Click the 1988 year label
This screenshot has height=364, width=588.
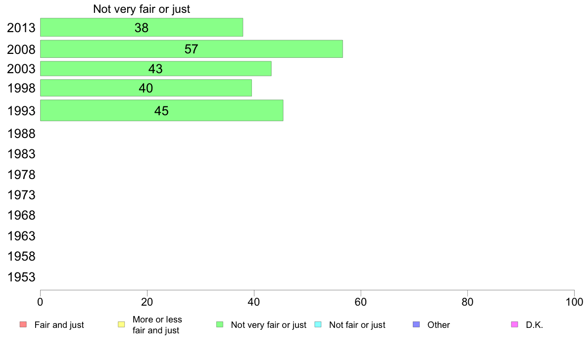(21, 134)
